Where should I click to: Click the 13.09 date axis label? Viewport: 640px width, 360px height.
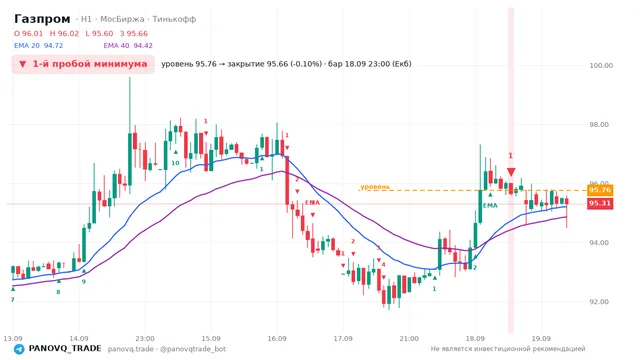point(13,338)
